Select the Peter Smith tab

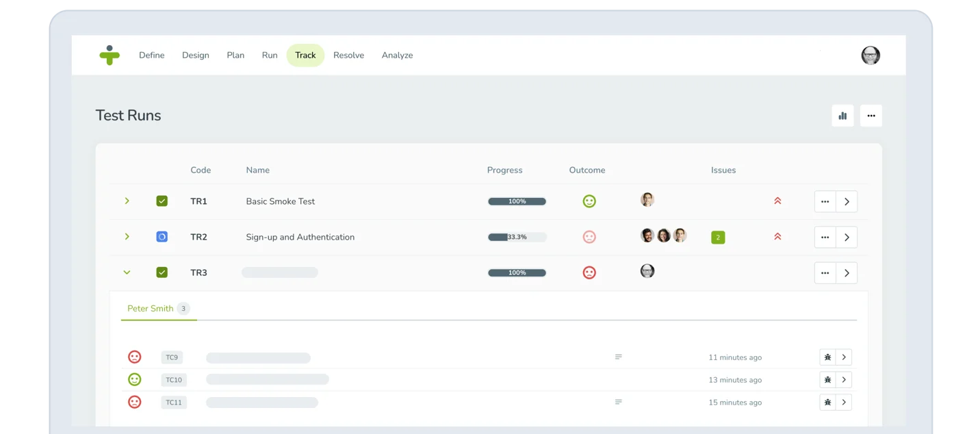[x=159, y=309]
